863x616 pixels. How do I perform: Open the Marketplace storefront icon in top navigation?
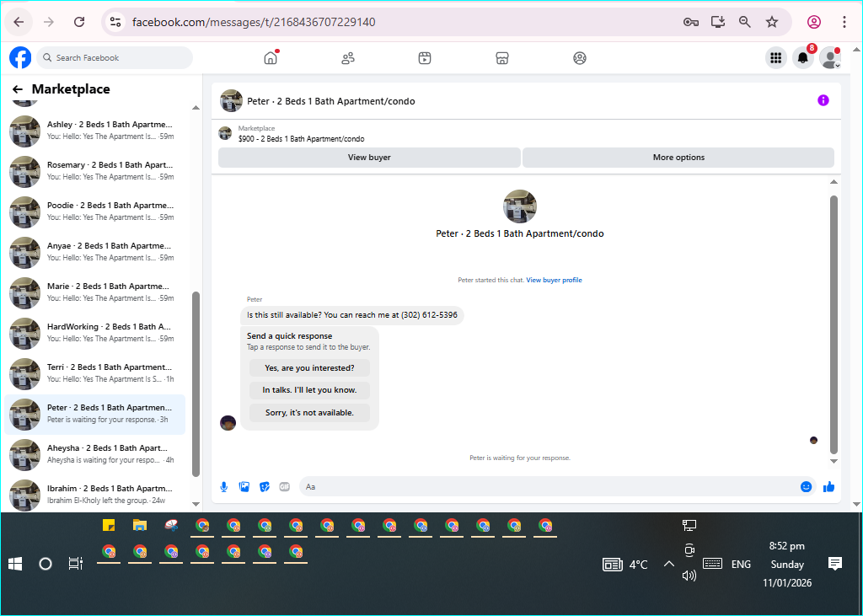[x=502, y=58]
